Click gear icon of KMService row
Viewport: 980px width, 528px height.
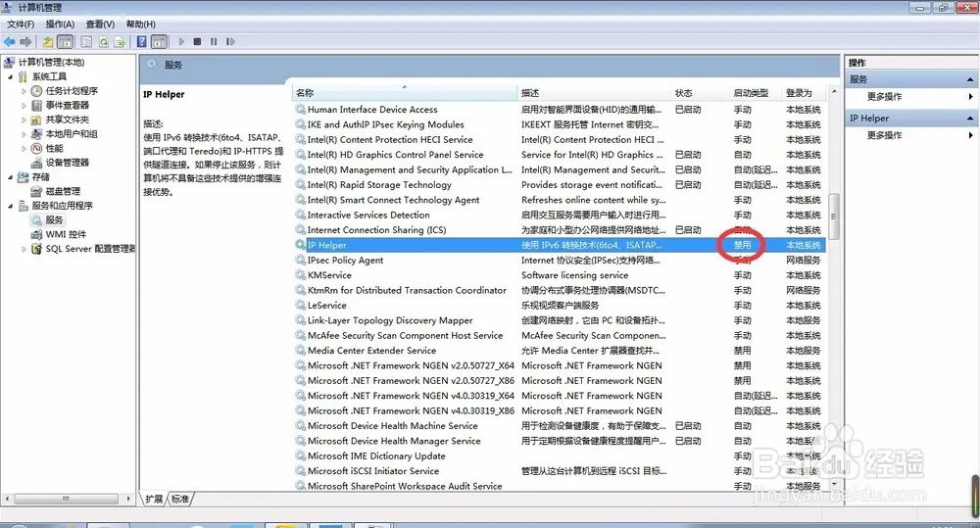pyautogui.click(x=301, y=275)
